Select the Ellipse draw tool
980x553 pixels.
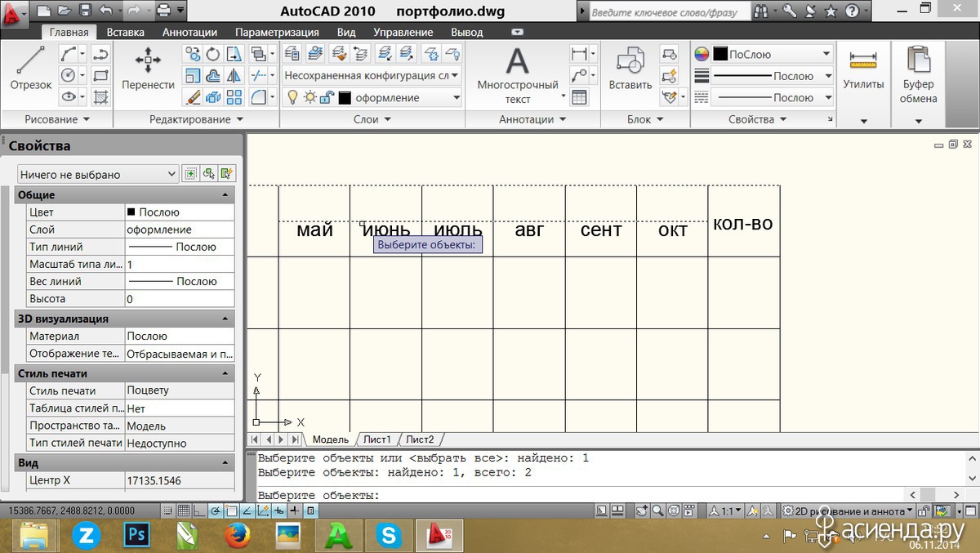[70, 97]
